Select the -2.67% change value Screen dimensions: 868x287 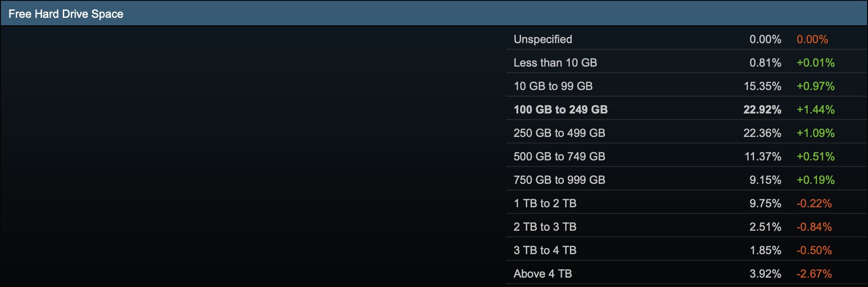click(x=814, y=274)
